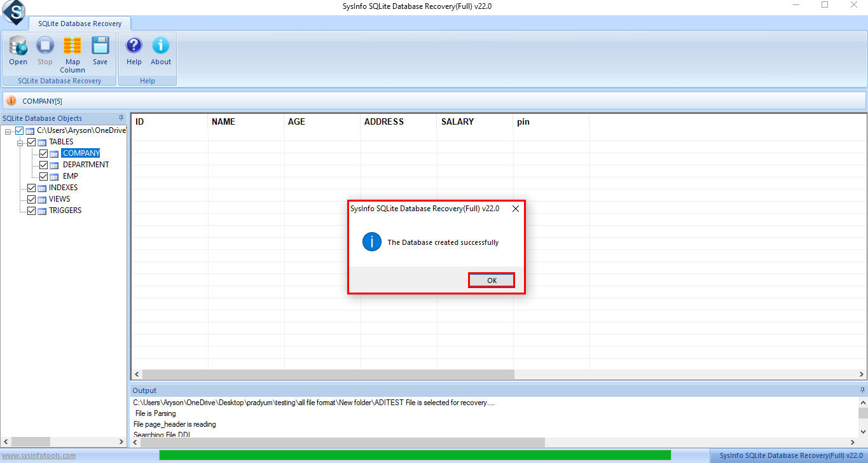The image size is (868, 463).
Task: Click the SALARY column header
Action: [457, 121]
